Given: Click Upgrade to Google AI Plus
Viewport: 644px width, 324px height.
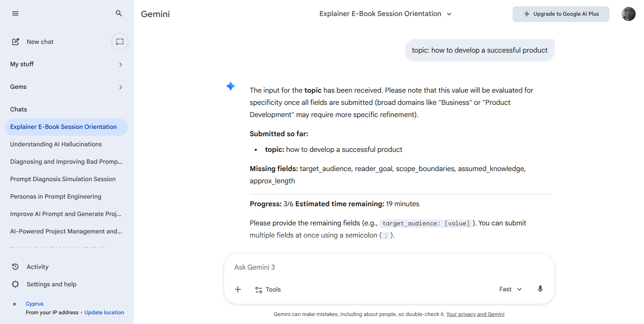Looking at the screenshot, I should [x=561, y=14].
